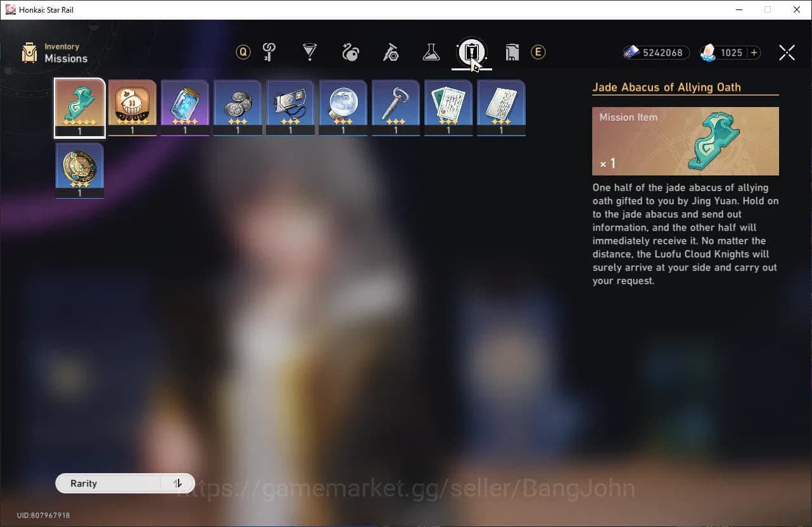
Task: Click the Inventory backpack icon
Action: click(29, 53)
